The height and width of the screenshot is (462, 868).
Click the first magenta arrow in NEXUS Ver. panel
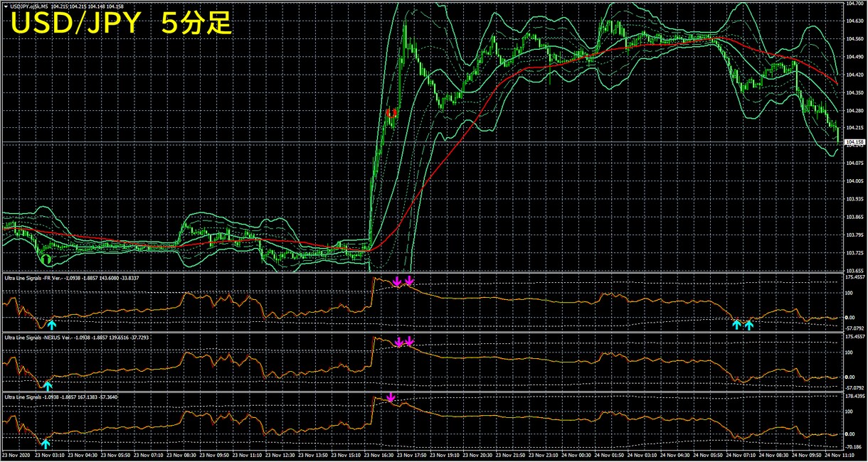(x=398, y=342)
